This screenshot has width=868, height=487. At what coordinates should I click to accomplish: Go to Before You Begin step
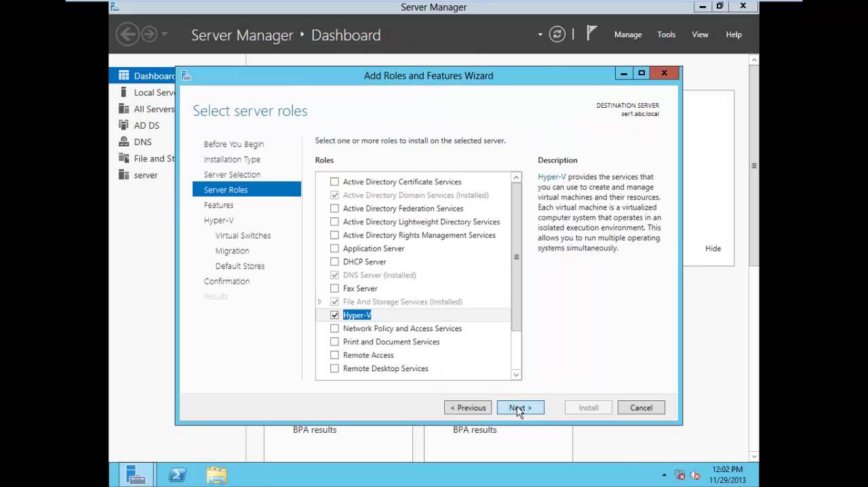click(234, 144)
